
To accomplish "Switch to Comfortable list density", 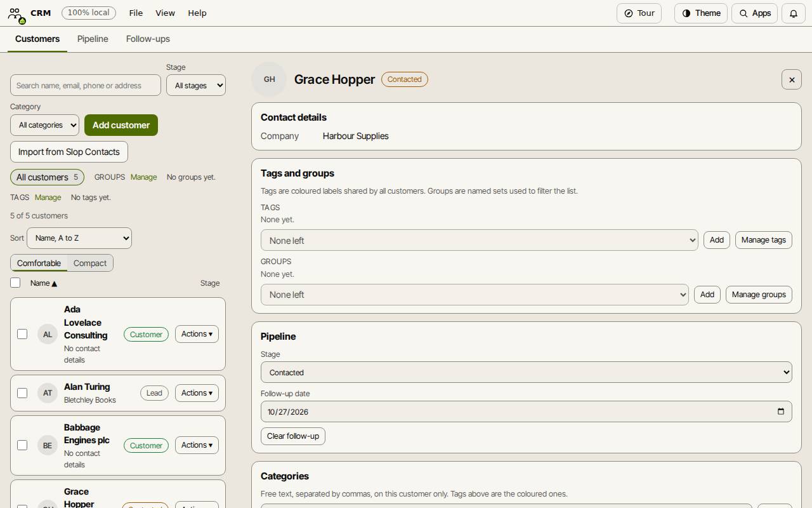I will pos(39,263).
